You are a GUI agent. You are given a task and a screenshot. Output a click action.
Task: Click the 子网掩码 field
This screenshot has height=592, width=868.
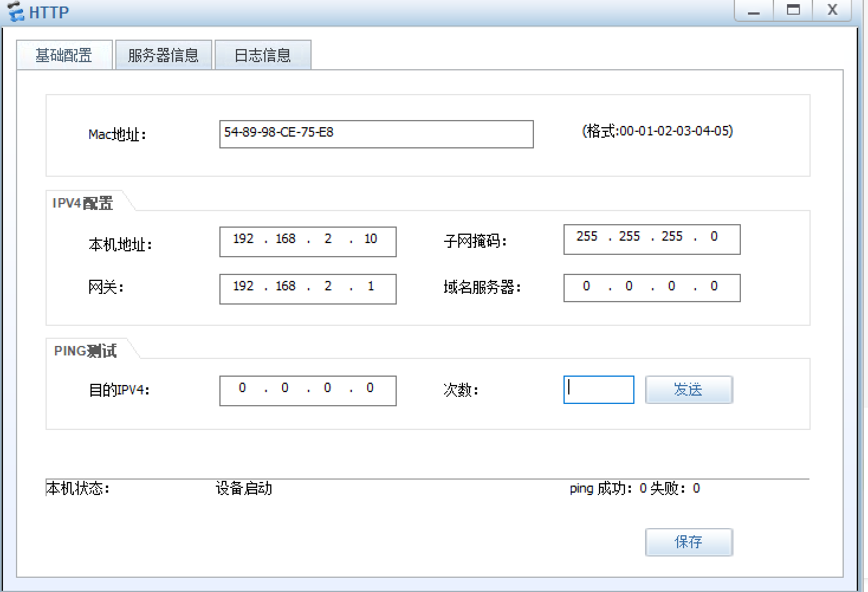pyautogui.click(x=652, y=240)
